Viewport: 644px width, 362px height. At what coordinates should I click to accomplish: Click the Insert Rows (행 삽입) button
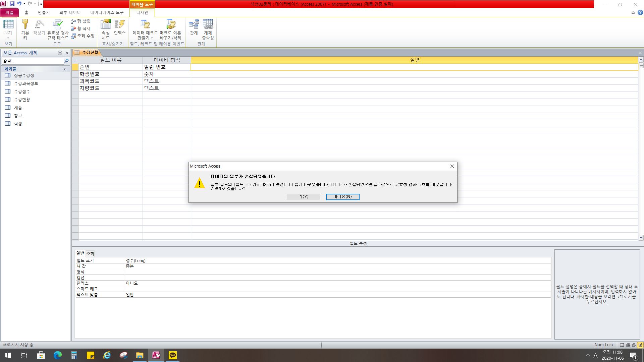[x=80, y=21]
